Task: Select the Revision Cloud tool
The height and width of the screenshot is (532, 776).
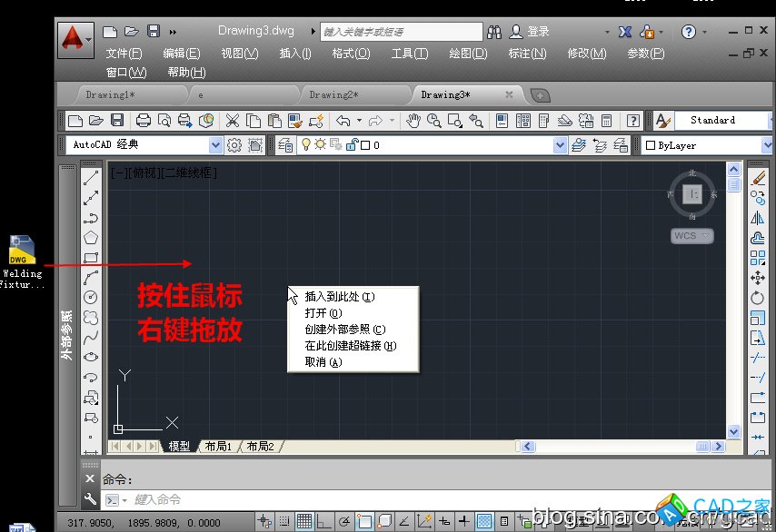Action: [91, 317]
